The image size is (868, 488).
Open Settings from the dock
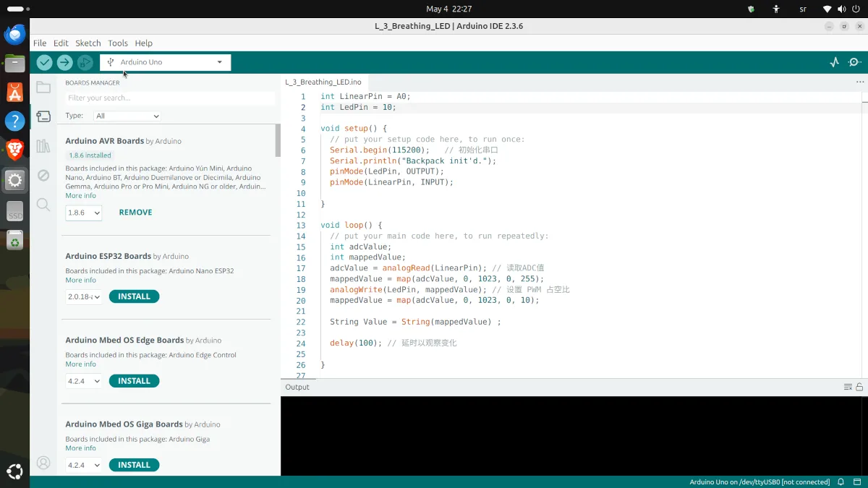[15, 180]
